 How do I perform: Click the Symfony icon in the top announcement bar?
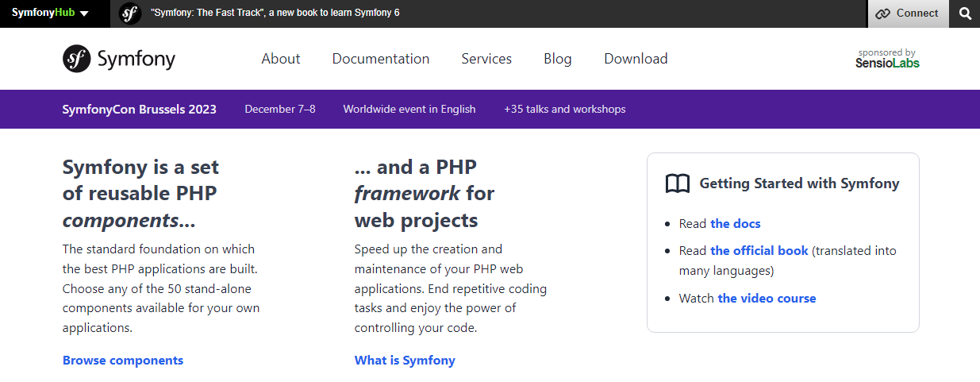130,14
